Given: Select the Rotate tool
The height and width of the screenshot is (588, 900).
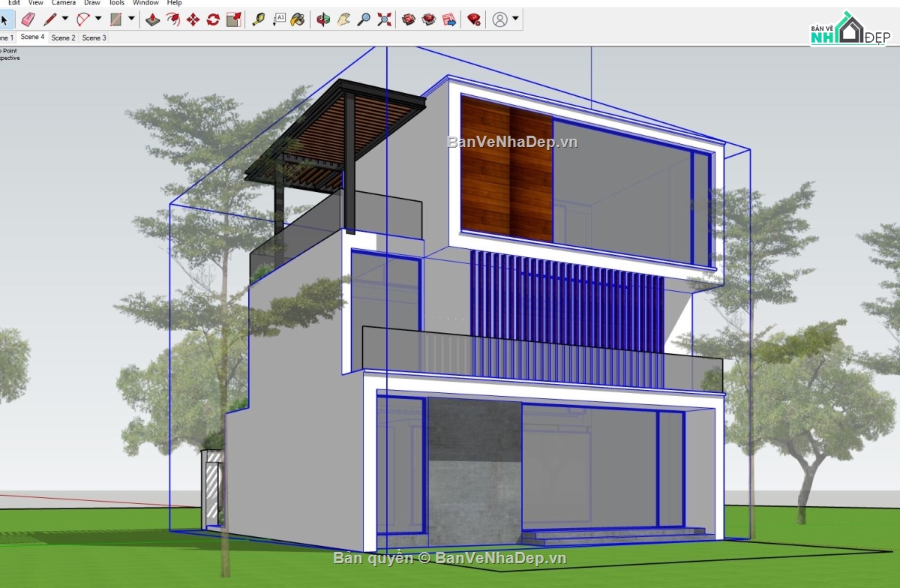Looking at the screenshot, I should [212, 20].
